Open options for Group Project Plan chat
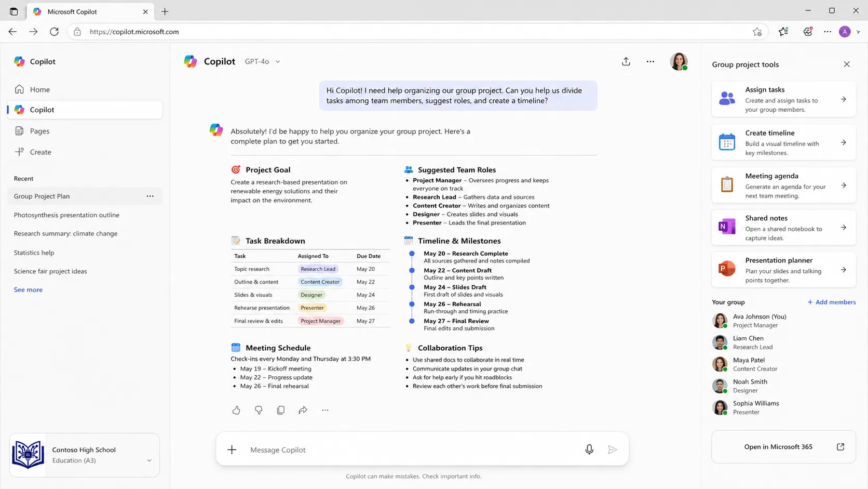 pos(150,196)
